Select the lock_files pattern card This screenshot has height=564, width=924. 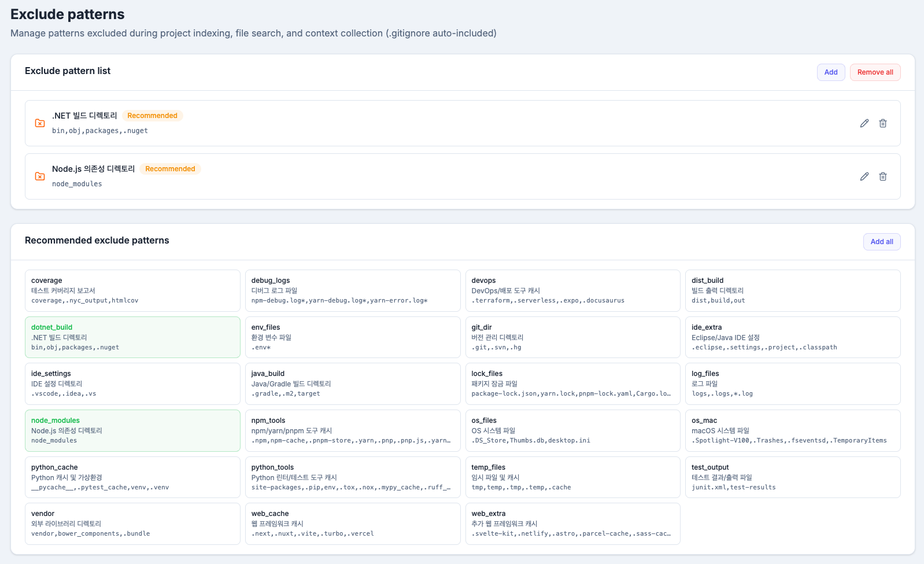(572, 384)
